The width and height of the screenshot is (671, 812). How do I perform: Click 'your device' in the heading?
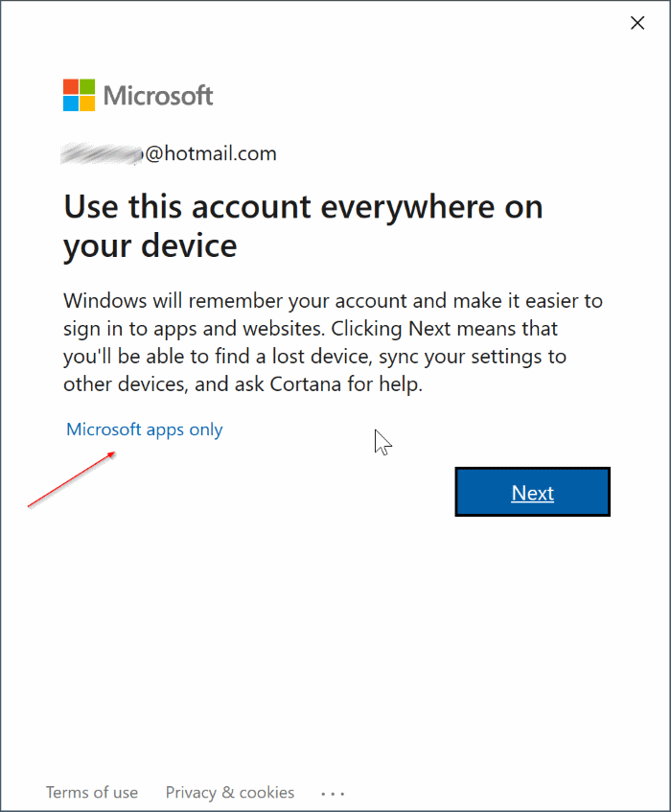tap(150, 246)
